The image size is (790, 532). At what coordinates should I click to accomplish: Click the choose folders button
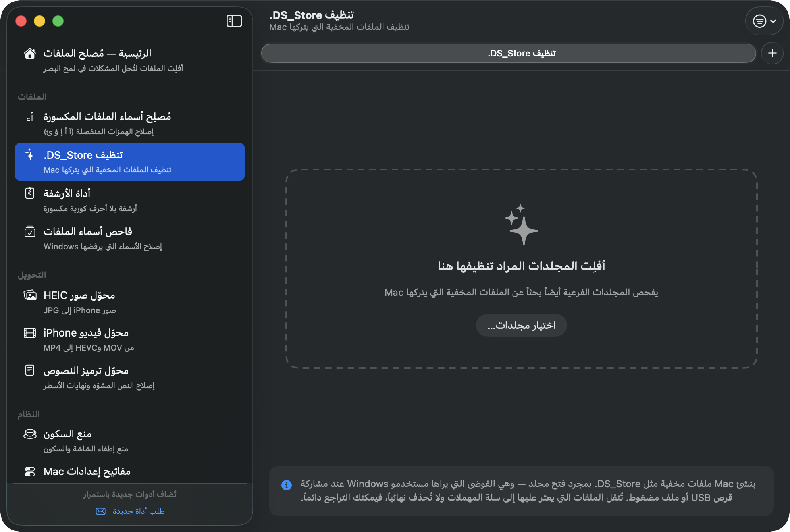pos(522,325)
